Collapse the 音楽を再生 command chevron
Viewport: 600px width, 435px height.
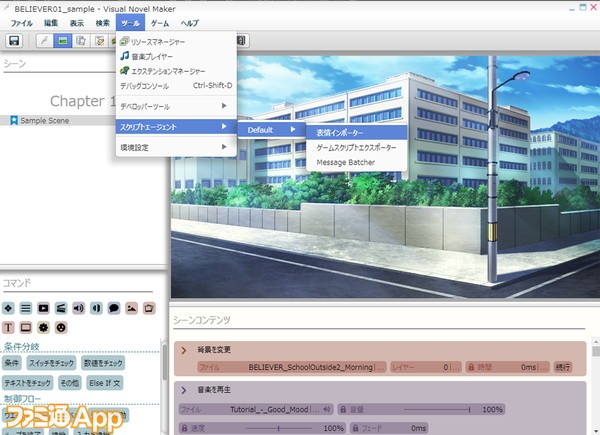coord(184,390)
